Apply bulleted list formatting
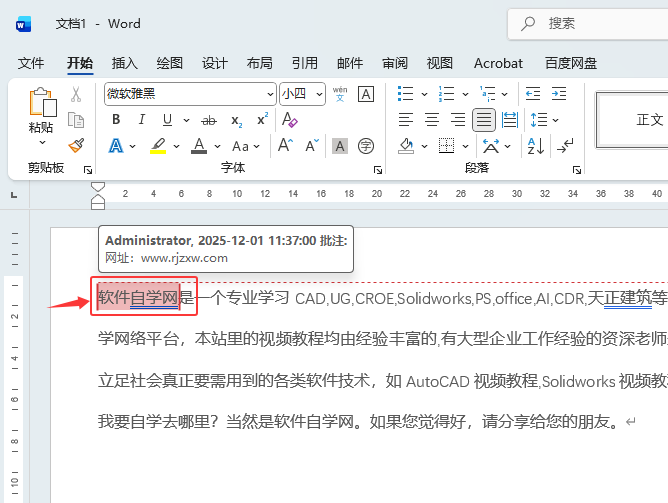 (x=406, y=94)
